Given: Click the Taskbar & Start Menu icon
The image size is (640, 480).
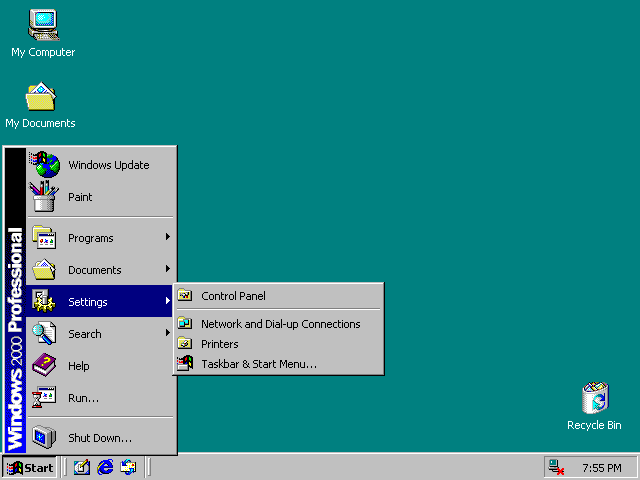Looking at the screenshot, I should [x=185, y=363].
